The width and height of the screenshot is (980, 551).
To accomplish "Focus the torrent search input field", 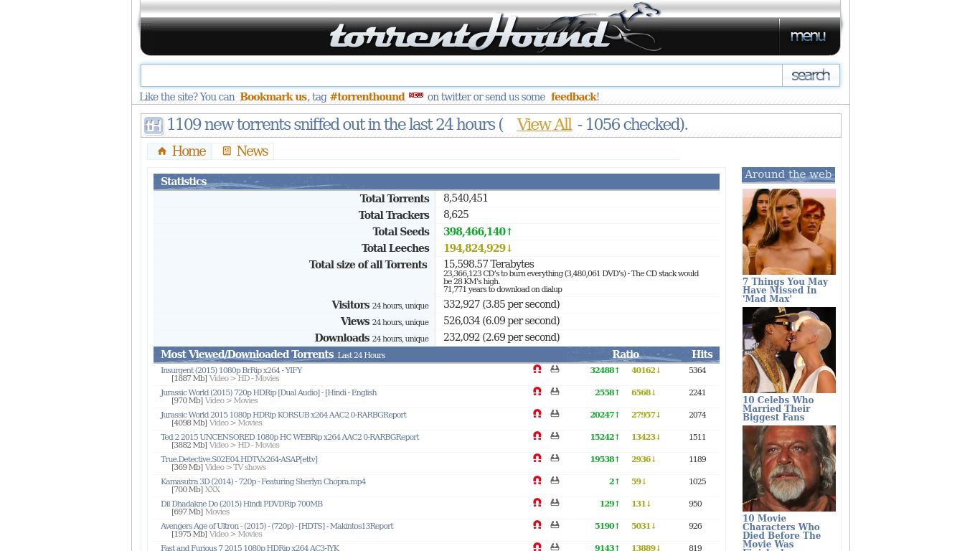I will 461,75.
